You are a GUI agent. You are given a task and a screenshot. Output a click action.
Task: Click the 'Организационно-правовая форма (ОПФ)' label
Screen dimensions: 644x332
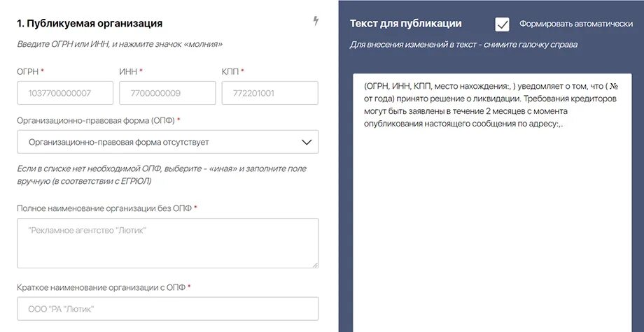[x=99, y=120]
